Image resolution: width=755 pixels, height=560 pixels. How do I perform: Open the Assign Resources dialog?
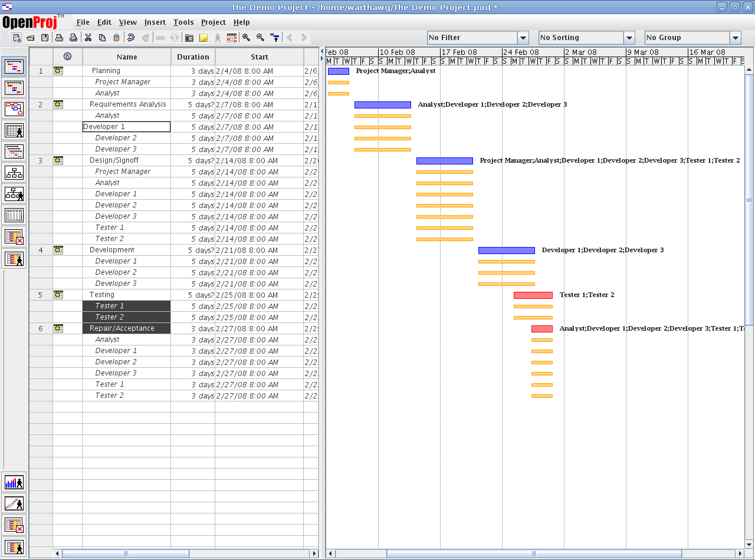click(218, 37)
